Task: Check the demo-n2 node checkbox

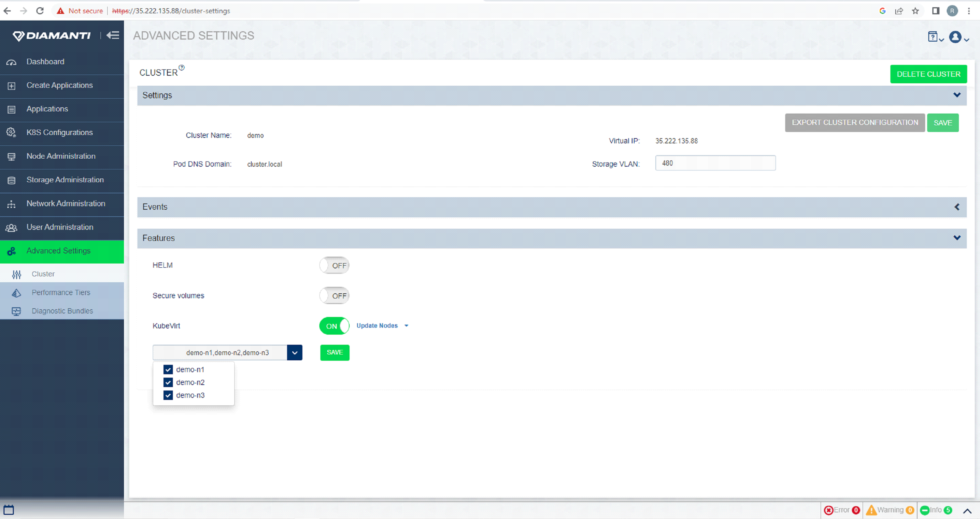Action: [167, 382]
